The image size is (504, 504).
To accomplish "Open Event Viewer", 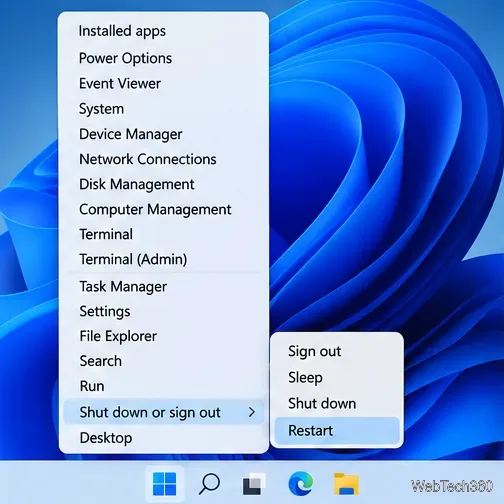I will tap(164, 83).
